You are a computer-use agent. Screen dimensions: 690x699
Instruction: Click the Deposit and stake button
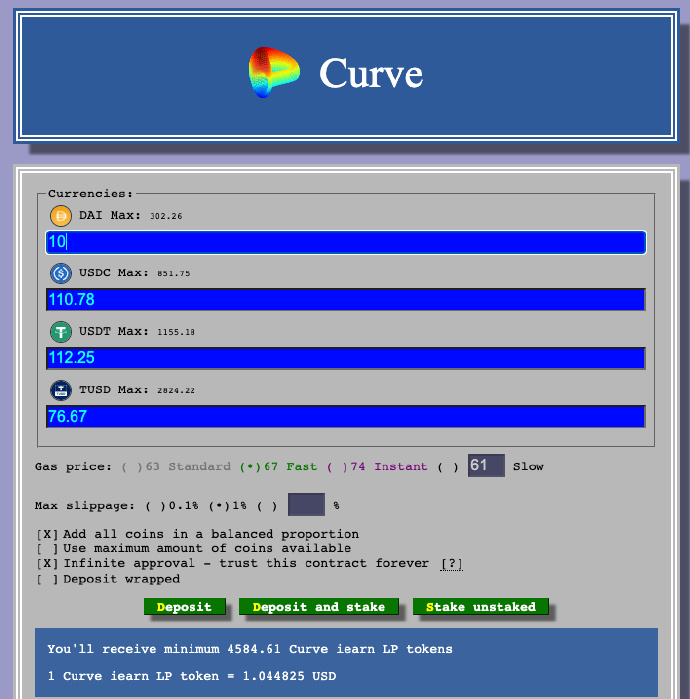pyautogui.click(x=319, y=607)
